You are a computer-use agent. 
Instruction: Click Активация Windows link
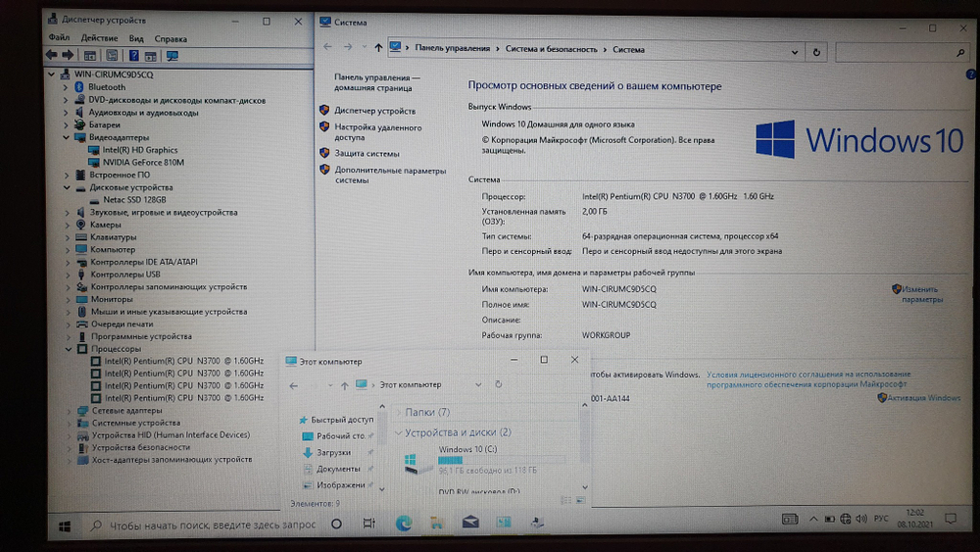pyautogui.click(x=924, y=398)
